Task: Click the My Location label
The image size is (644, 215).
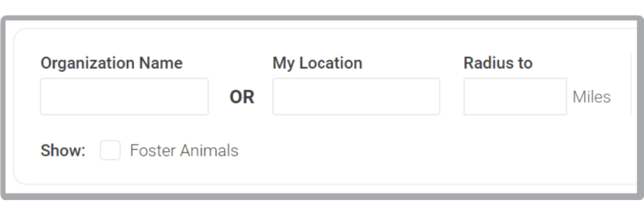Action: point(317,63)
